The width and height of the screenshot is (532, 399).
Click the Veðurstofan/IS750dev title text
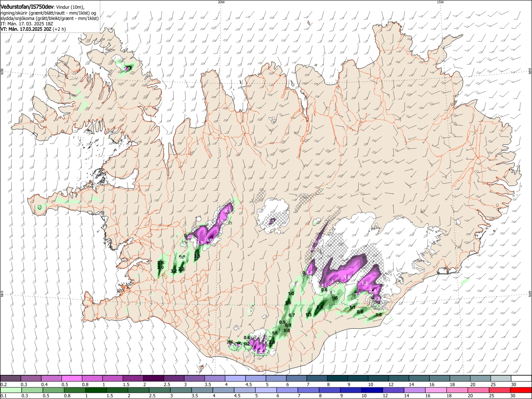point(27,7)
